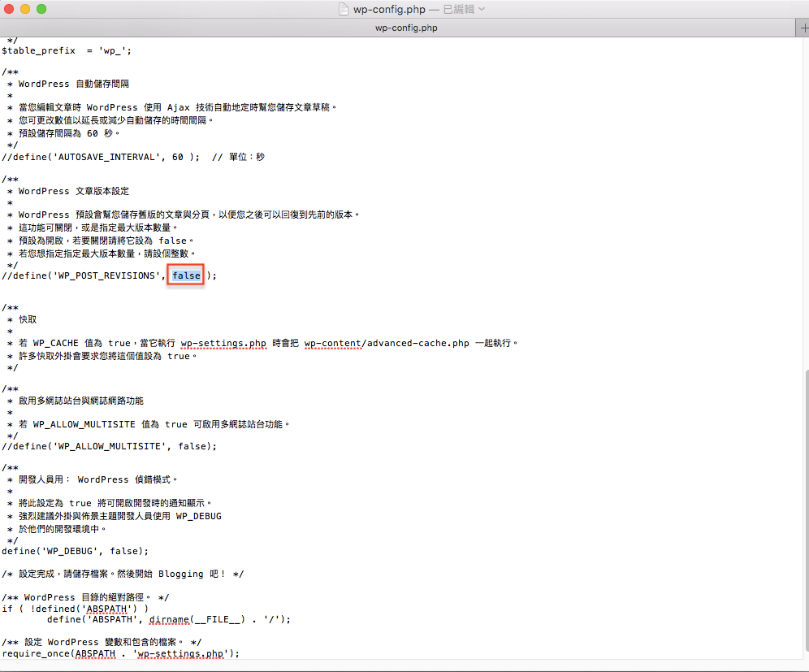
Task: Click the highlighted word false in WP_POST_REVISIONS line
Action: (186, 275)
